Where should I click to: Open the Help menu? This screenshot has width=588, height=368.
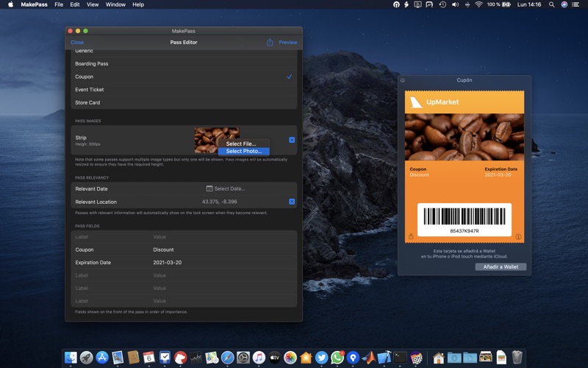click(138, 4)
